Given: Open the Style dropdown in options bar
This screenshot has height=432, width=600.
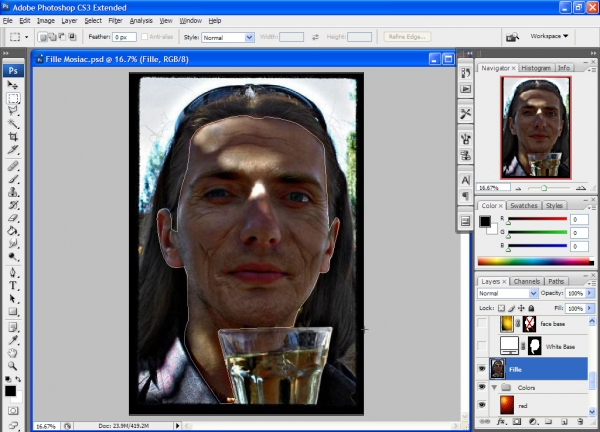Looking at the screenshot, I should pyautogui.click(x=249, y=37).
